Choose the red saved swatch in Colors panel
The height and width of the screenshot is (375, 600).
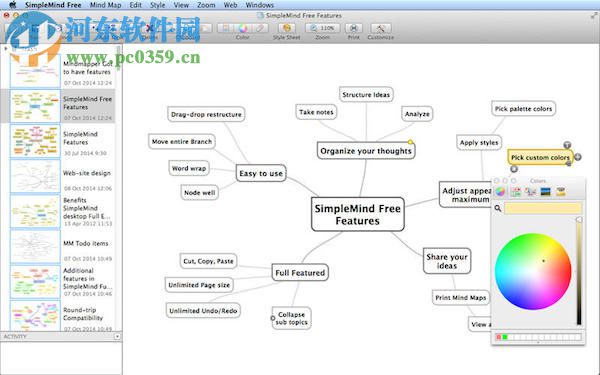point(499,337)
